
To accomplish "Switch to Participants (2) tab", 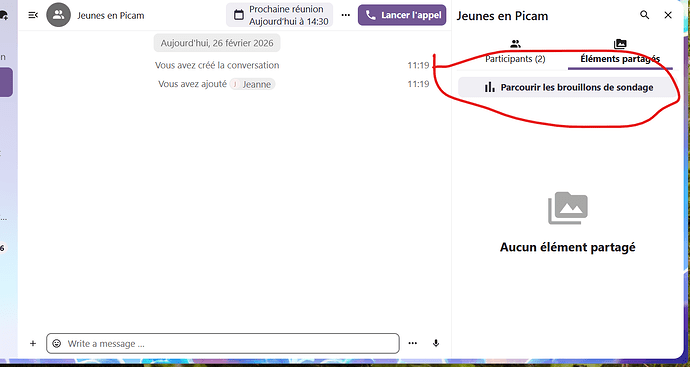I will click(515, 52).
